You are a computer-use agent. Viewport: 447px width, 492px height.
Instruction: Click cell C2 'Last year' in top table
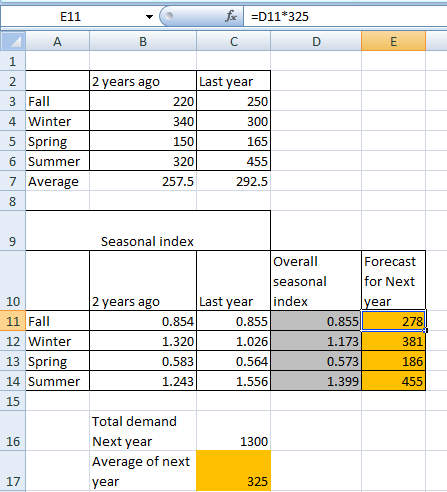tap(234, 81)
